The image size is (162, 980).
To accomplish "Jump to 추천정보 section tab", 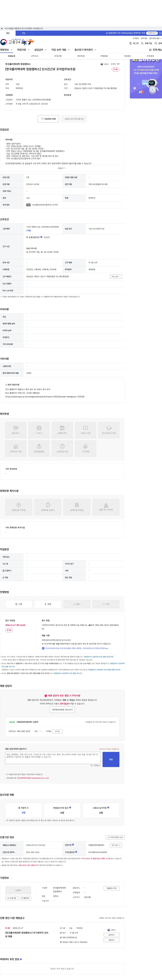I will [x=150, y=56].
